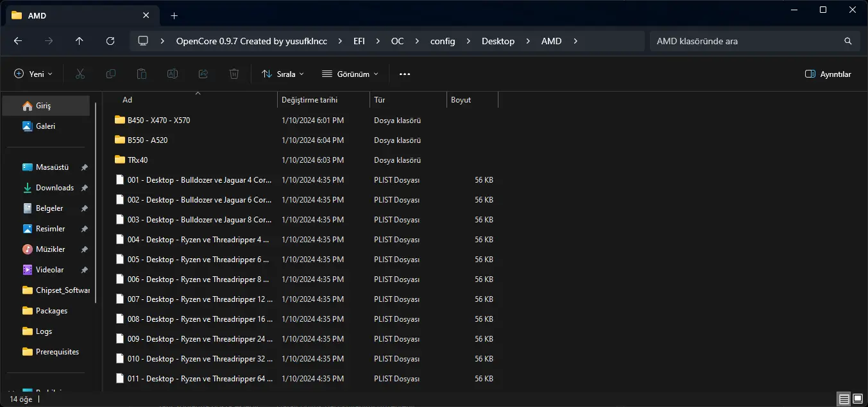
Task: Close the AMD tab
Action: coord(148,15)
